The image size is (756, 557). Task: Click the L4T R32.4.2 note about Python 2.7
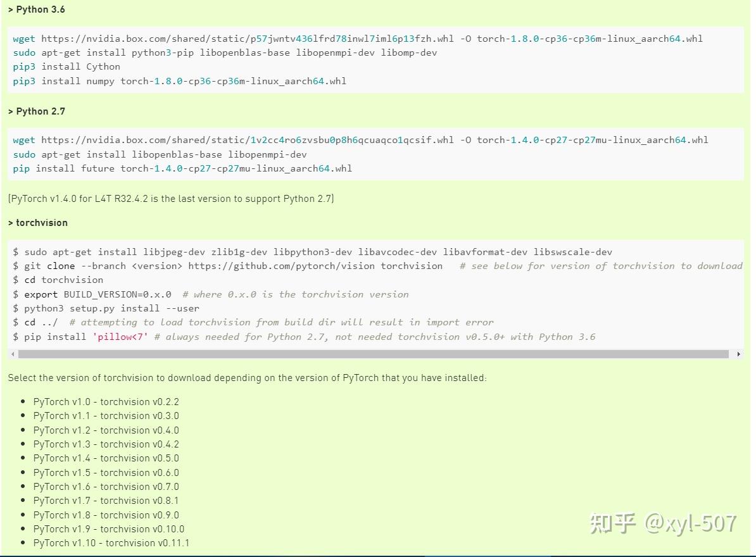170,198
